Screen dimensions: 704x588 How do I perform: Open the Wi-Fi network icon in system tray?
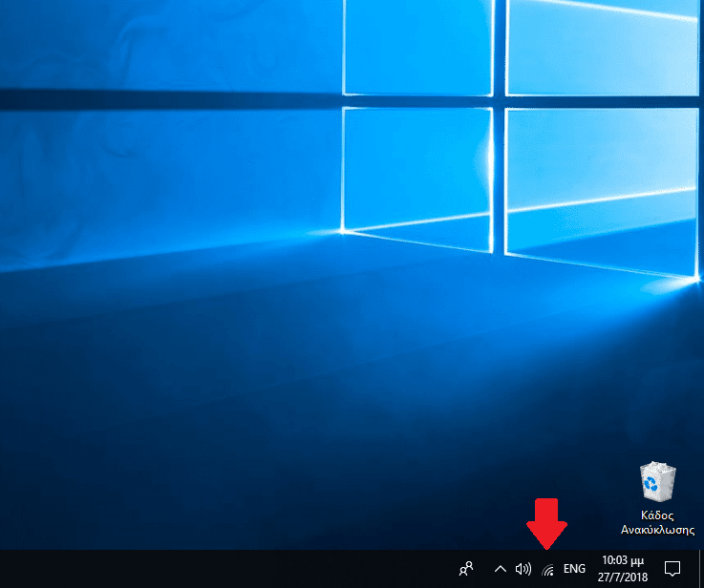click(x=547, y=570)
